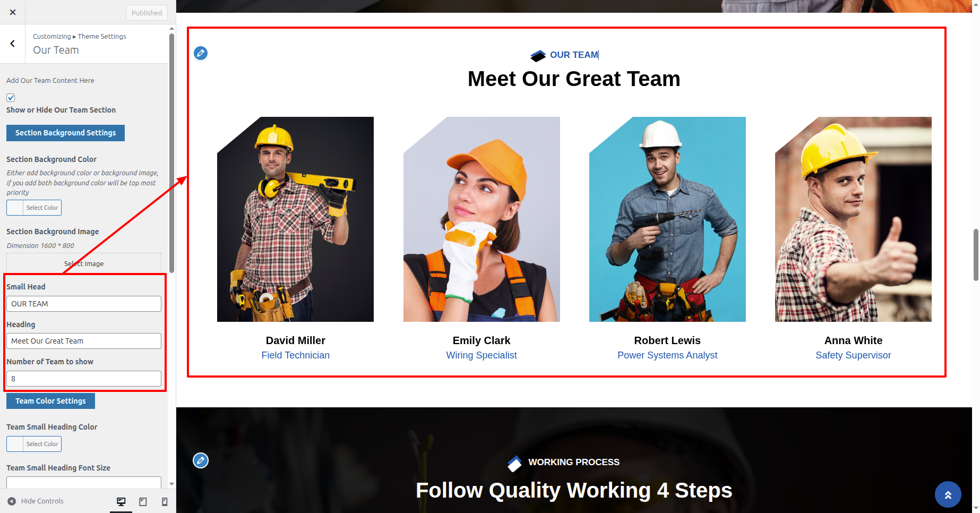This screenshot has width=980, height=513.
Task: Switch to mobile preview device icon
Action: (165, 501)
